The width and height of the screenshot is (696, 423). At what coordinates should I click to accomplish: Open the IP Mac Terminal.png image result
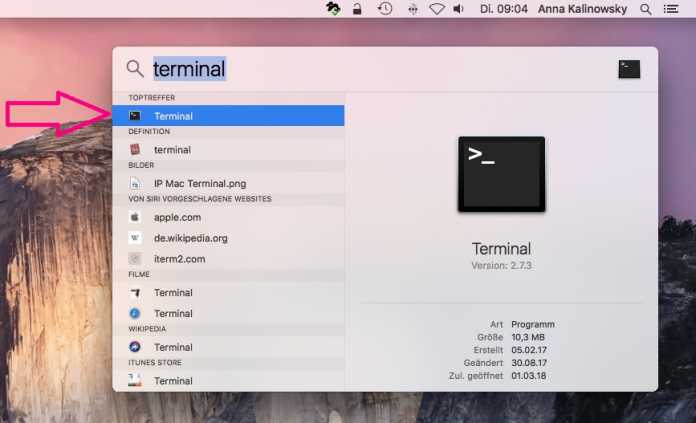pyautogui.click(x=199, y=184)
